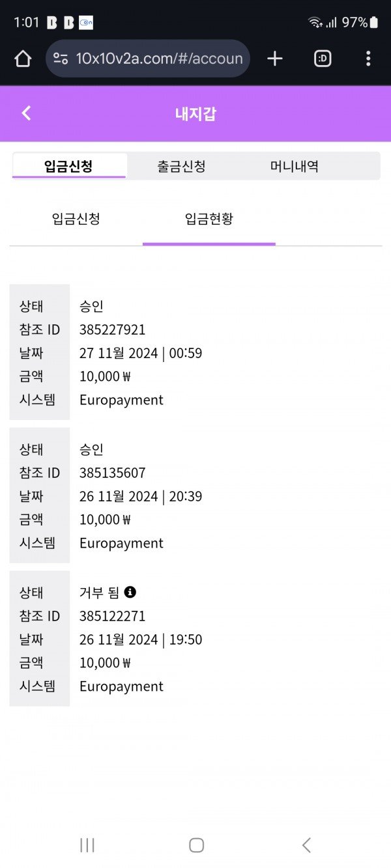Viewport: 391px width, 868px height.
Task: Tap reference ID 385135607 entry
Action: (113, 473)
